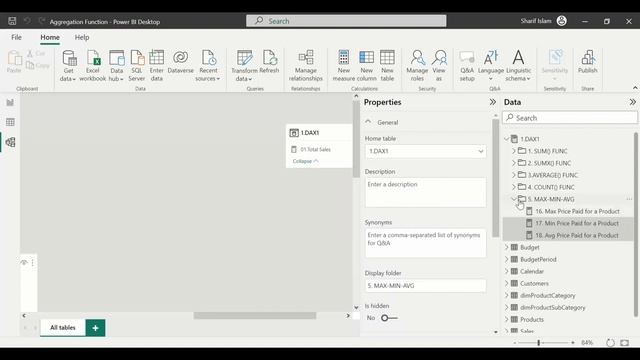Open the File menu
This screenshot has height=360, width=640.
16,37
